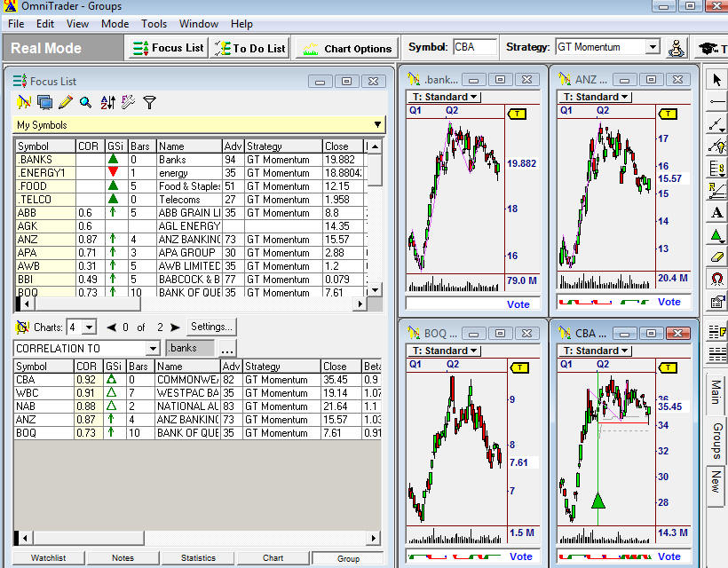The width and height of the screenshot is (728, 568).
Task: Go to previous chart page arrow
Action: click(x=112, y=327)
